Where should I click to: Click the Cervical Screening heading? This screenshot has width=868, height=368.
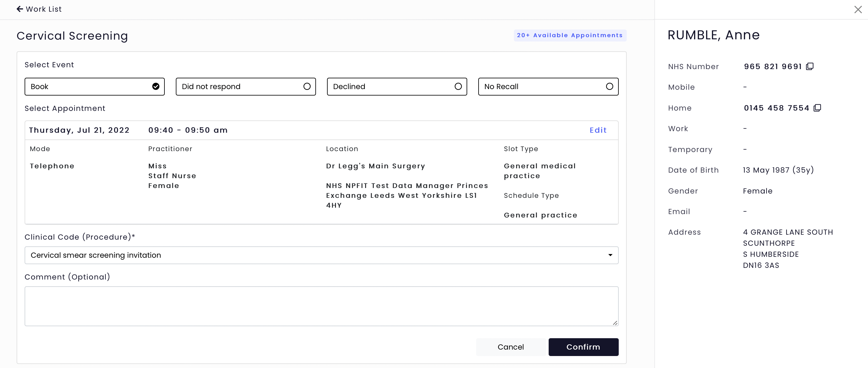click(73, 36)
